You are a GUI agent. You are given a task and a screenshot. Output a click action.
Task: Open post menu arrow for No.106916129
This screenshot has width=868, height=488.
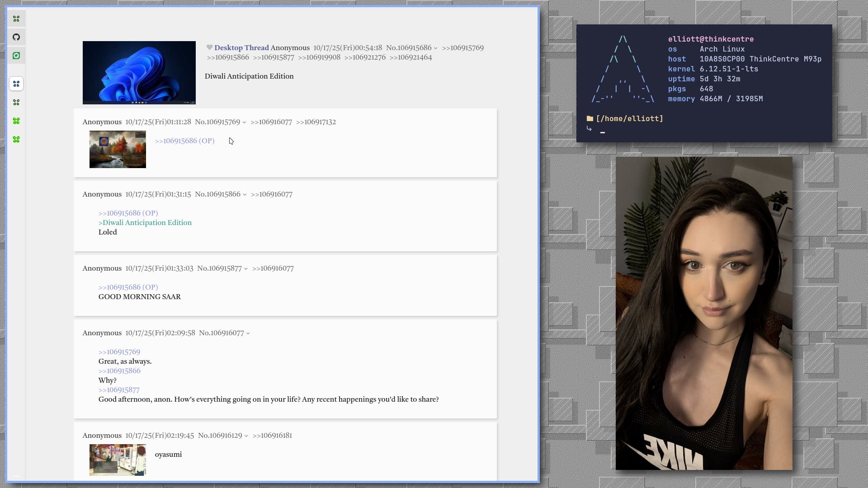click(x=246, y=436)
